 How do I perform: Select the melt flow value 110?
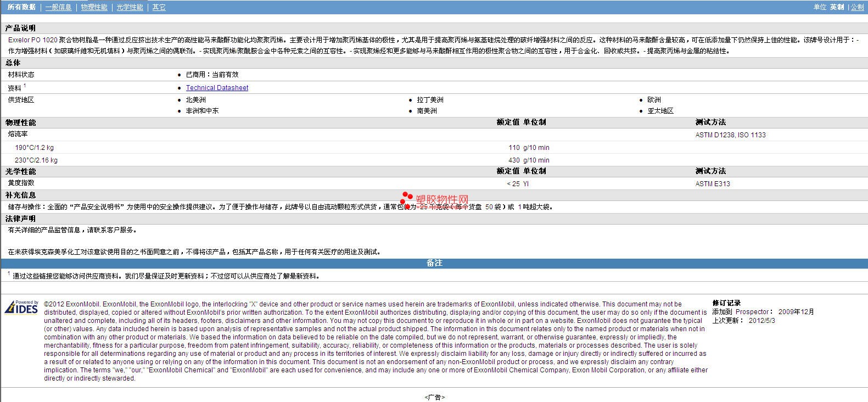point(514,148)
